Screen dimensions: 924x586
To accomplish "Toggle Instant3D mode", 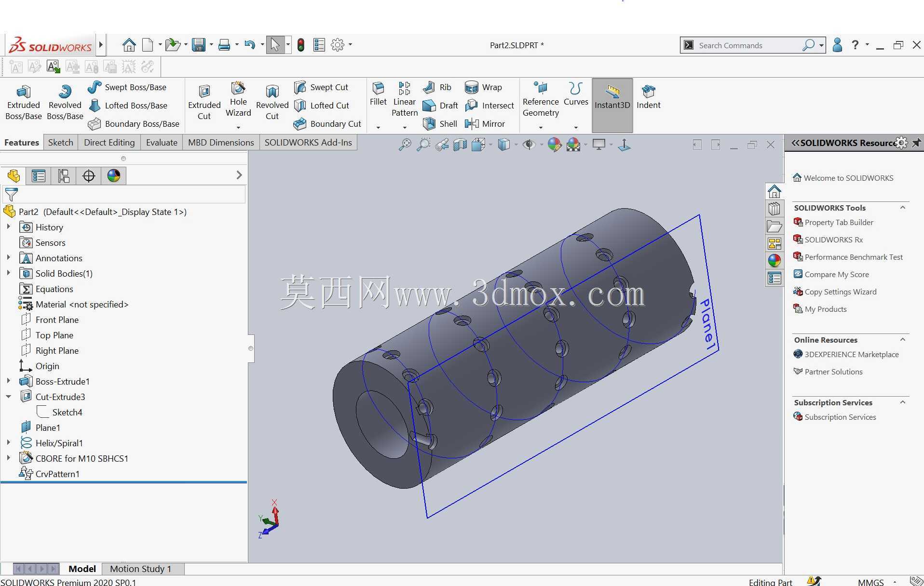I will pos(612,105).
